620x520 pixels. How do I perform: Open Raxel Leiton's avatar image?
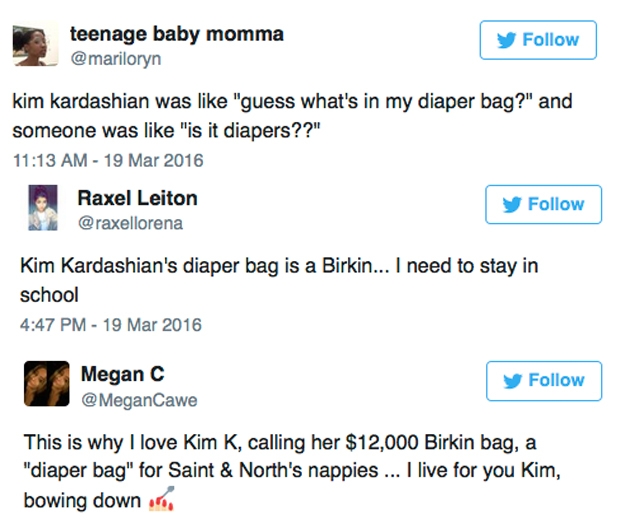pyautogui.click(x=43, y=208)
